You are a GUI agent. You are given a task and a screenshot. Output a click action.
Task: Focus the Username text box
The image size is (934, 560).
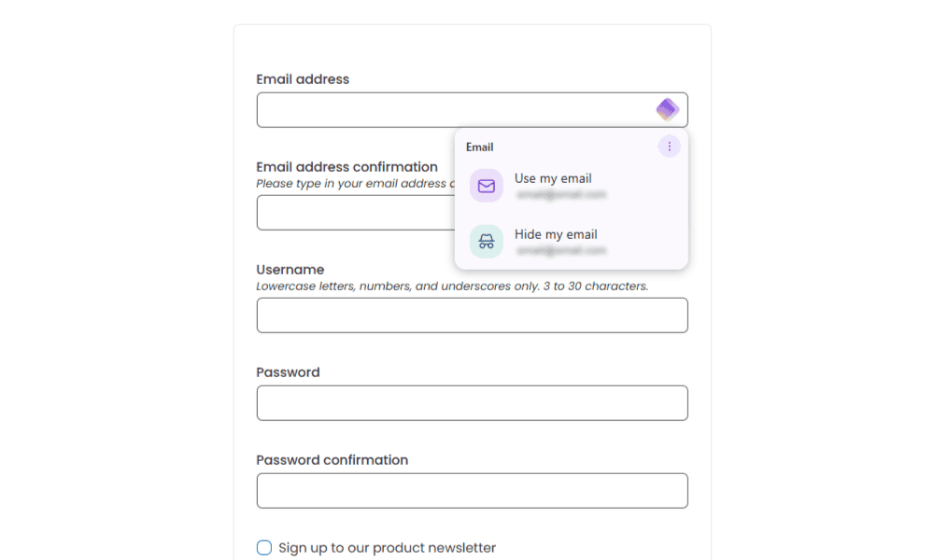(x=472, y=315)
